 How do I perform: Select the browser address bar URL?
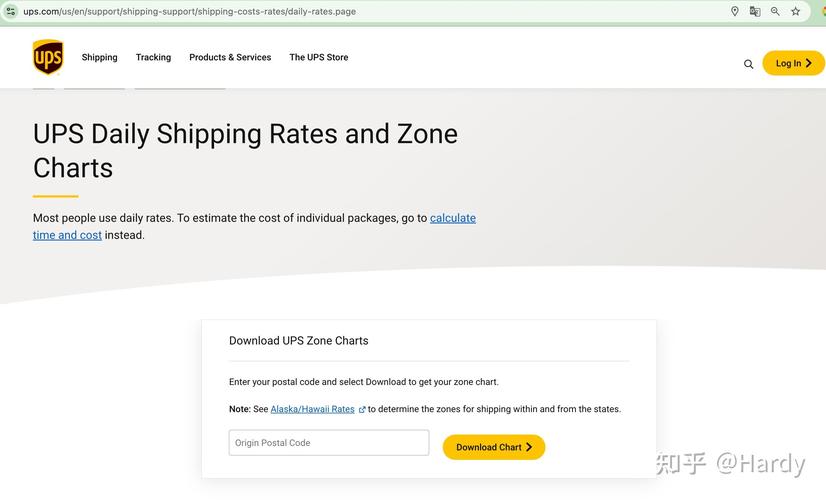pos(190,11)
